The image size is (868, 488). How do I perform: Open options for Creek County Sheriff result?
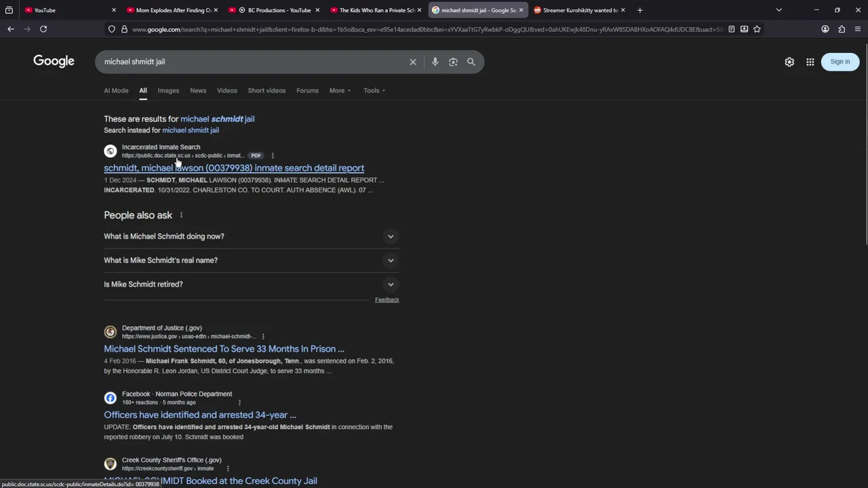pyautogui.click(x=228, y=469)
